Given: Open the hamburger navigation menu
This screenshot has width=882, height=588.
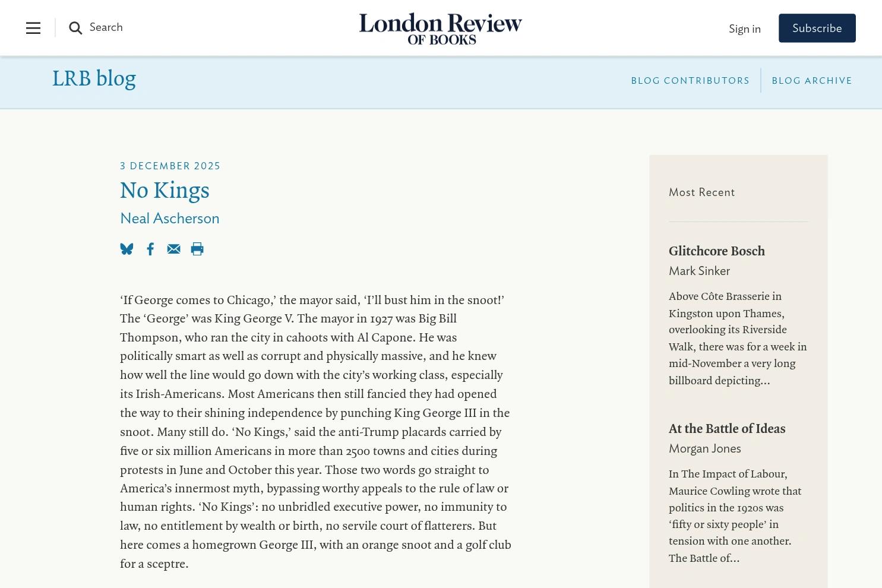Looking at the screenshot, I should click(x=33, y=28).
